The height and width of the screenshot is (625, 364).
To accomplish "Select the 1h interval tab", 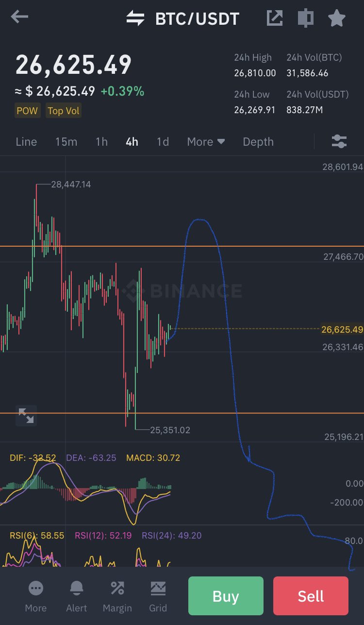I will (x=101, y=142).
